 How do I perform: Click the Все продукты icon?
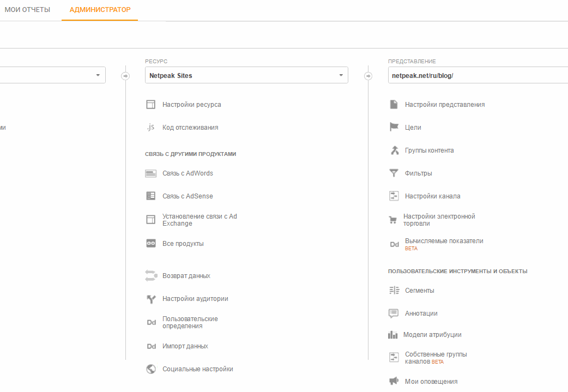[150, 244]
